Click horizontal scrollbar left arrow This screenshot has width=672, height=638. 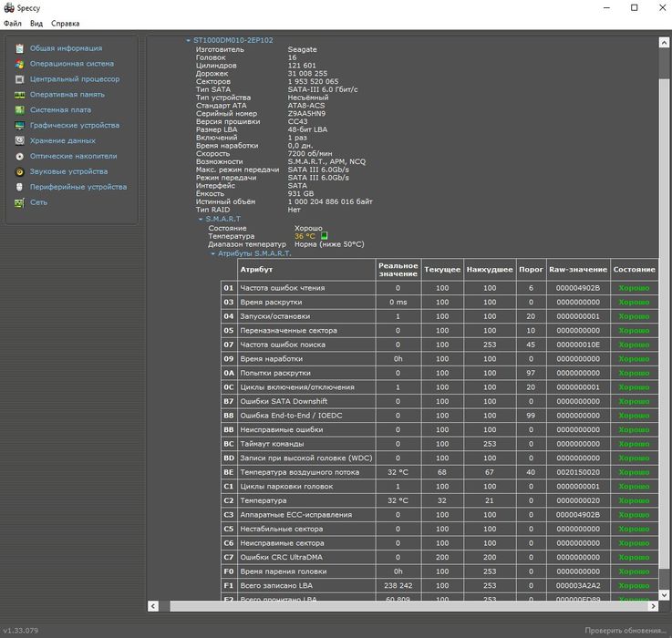point(153,606)
